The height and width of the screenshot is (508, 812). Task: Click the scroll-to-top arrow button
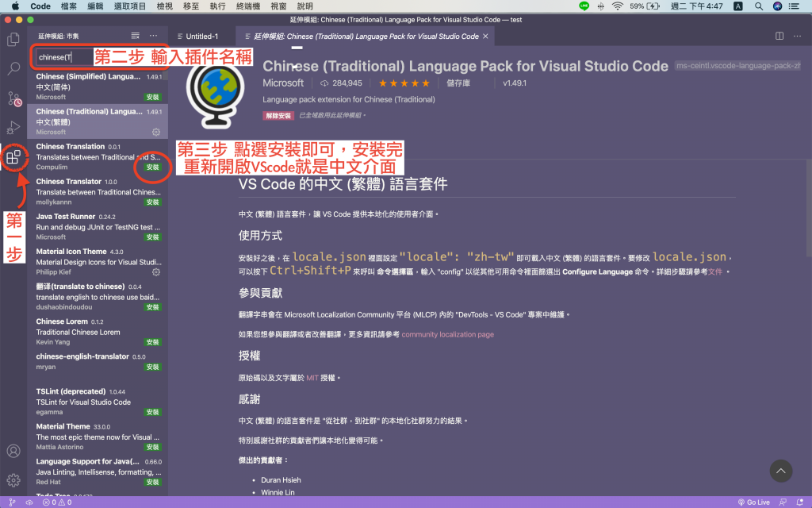pos(781,471)
